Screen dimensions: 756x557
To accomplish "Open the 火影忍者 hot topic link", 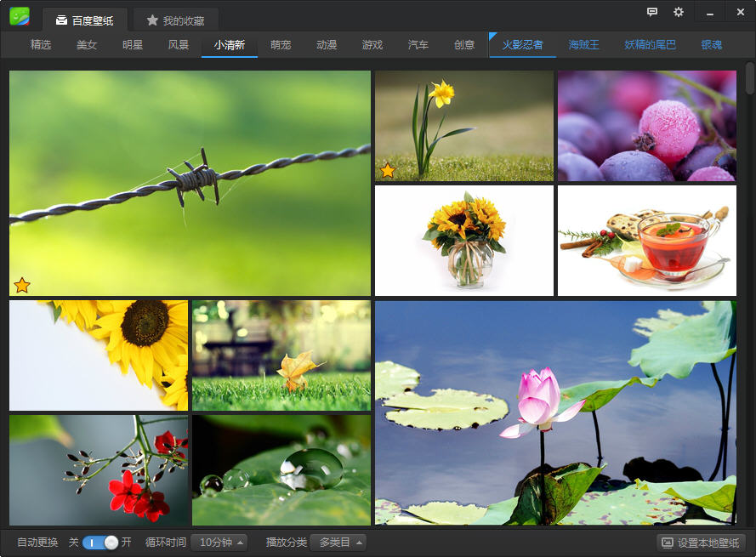I will point(522,45).
